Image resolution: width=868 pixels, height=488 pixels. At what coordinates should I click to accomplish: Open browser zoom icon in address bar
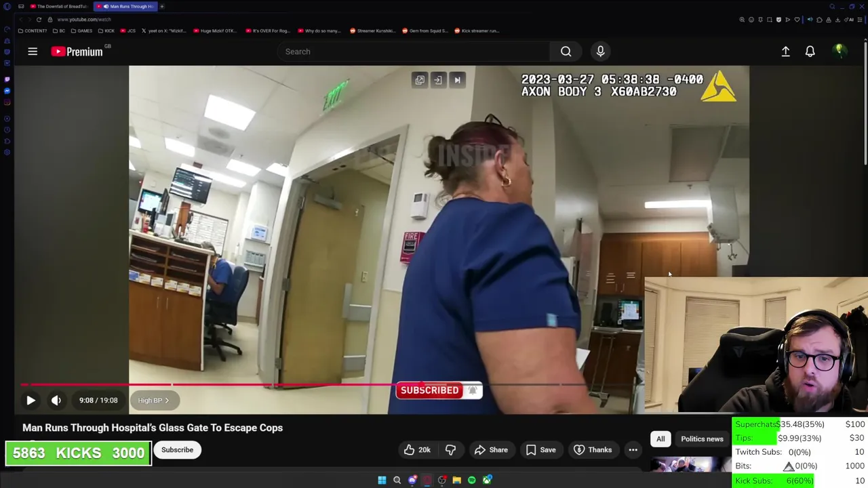tap(742, 20)
